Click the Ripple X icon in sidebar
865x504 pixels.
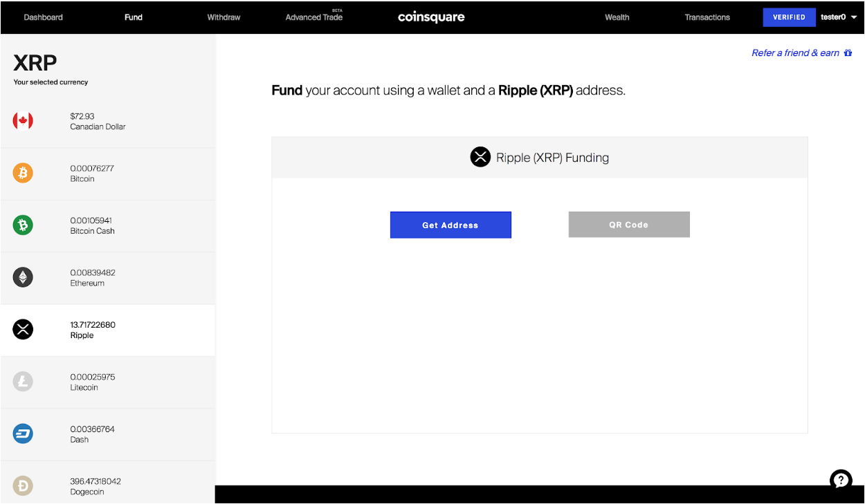(x=23, y=330)
